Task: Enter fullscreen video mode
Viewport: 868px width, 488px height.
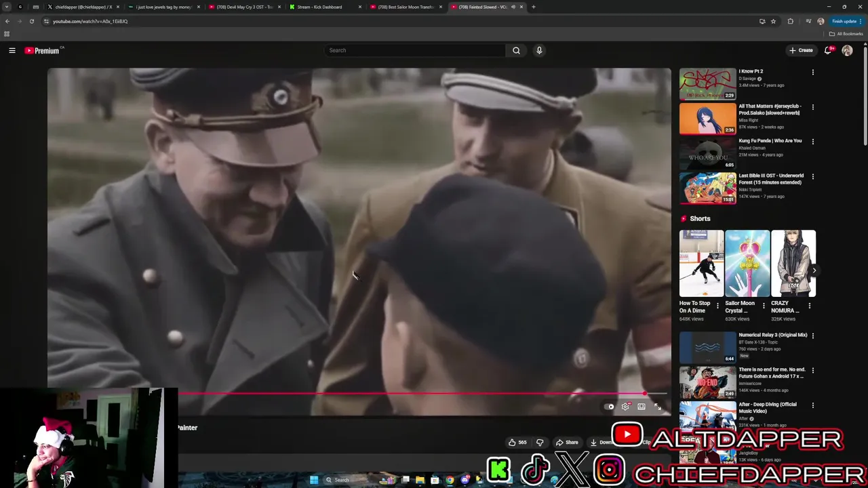Action: pyautogui.click(x=657, y=407)
